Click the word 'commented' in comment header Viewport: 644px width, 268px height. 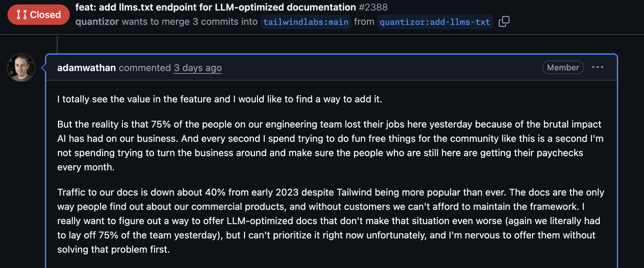pos(145,68)
